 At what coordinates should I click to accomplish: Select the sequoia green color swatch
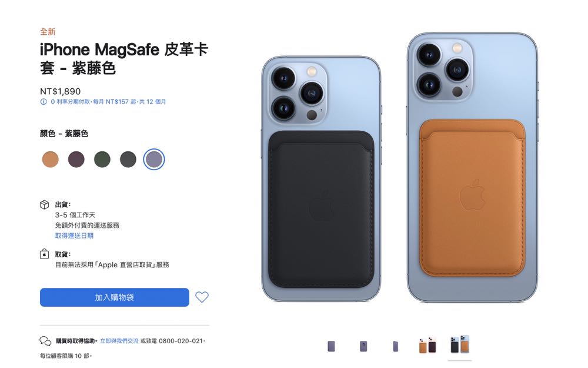tap(102, 159)
